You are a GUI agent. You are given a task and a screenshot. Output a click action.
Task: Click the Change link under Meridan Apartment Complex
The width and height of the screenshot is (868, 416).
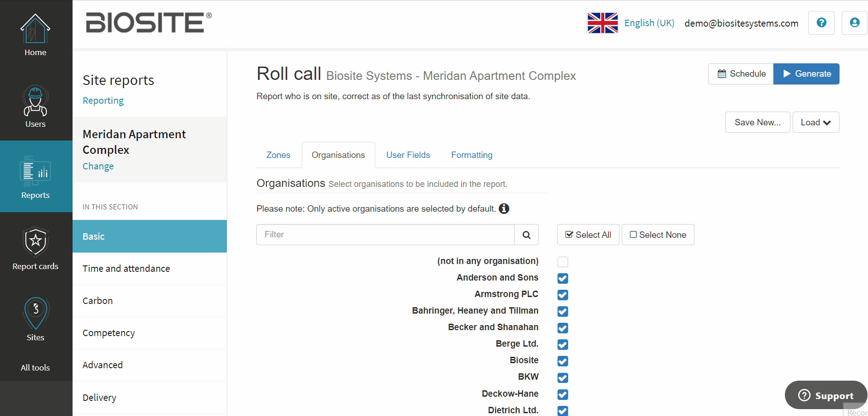98,166
